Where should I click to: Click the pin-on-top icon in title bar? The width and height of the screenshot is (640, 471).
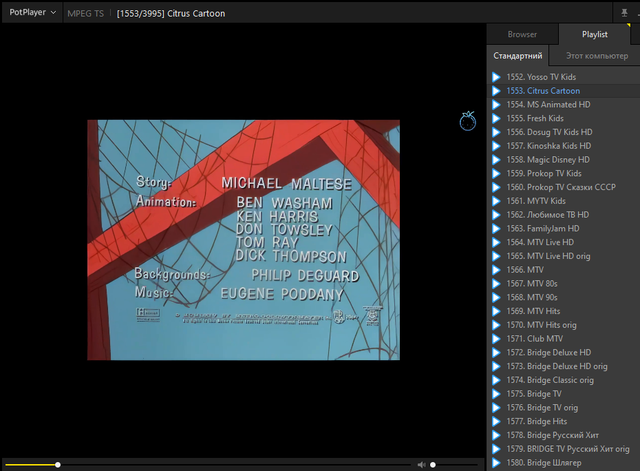click(624, 13)
